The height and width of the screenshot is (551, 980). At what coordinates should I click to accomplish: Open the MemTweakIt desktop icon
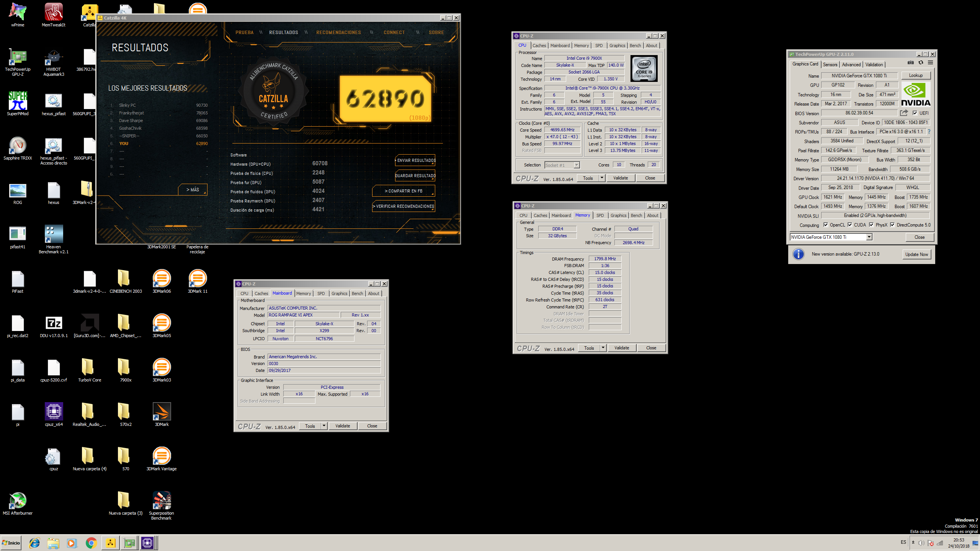[x=54, y=15]
